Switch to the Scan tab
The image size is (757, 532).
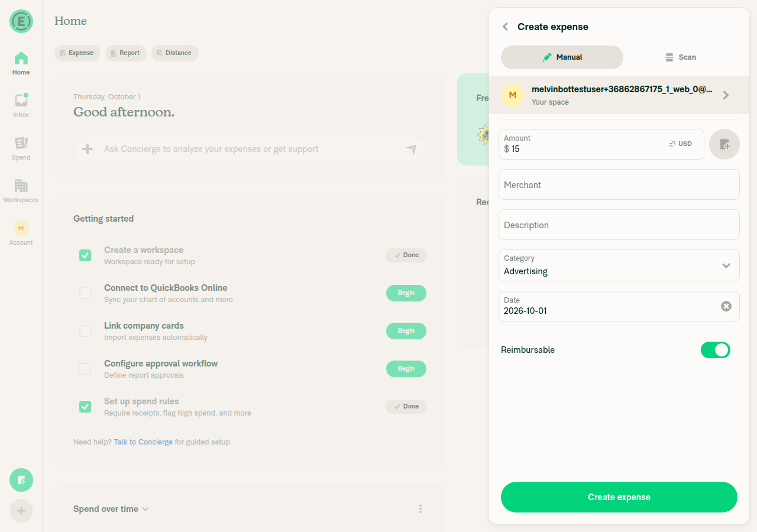[x=680, y=57]
